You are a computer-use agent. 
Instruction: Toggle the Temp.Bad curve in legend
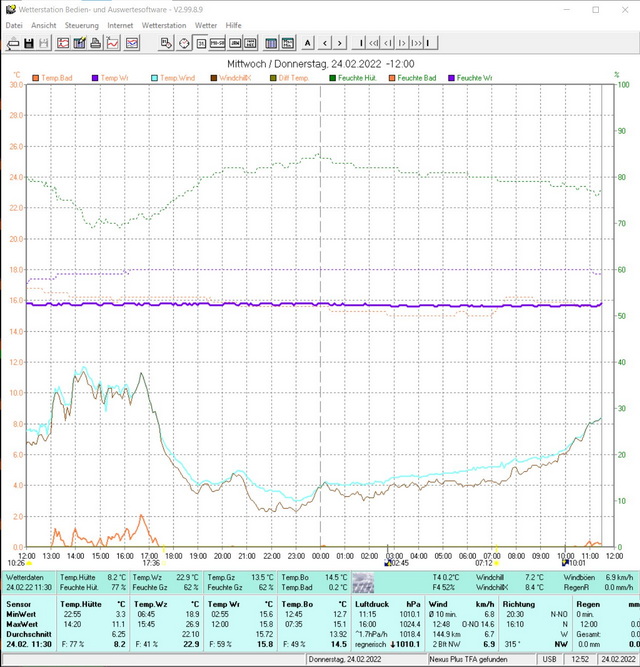pyautogui.click(x=55, y=78)
